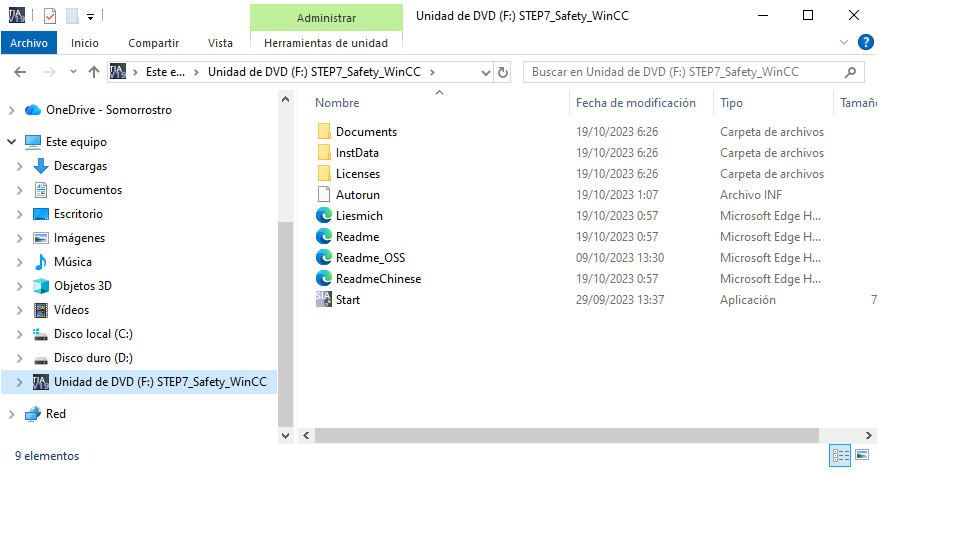Click the refresh button in address bar
The height and width of the screenshot is (540, 960).
coord(503,72)
